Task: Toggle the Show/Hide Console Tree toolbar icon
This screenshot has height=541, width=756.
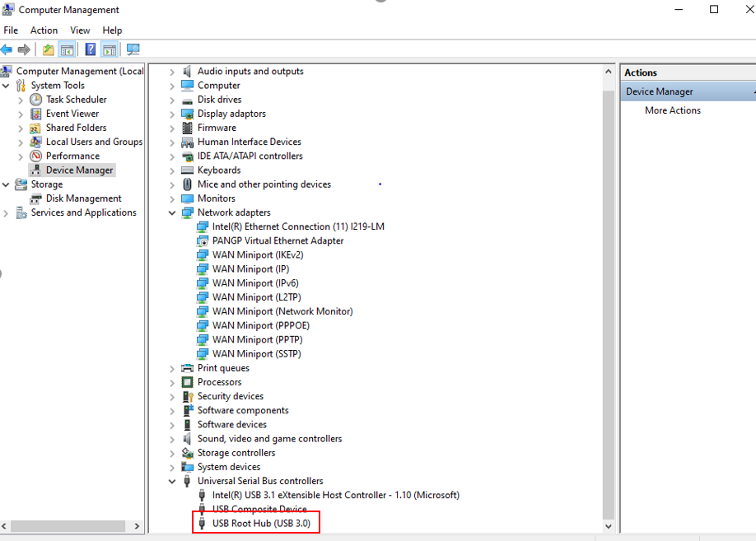Action: (67, 49)
